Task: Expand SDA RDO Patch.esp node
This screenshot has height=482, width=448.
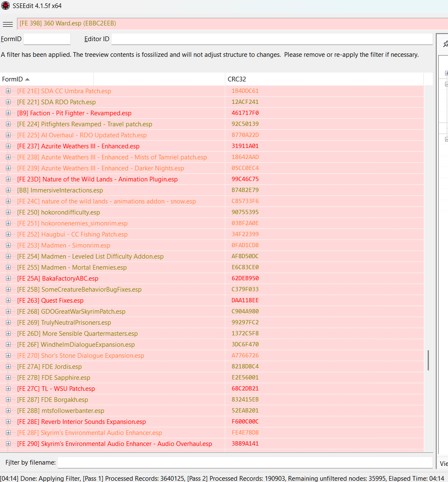Action: tap(8, 102)
